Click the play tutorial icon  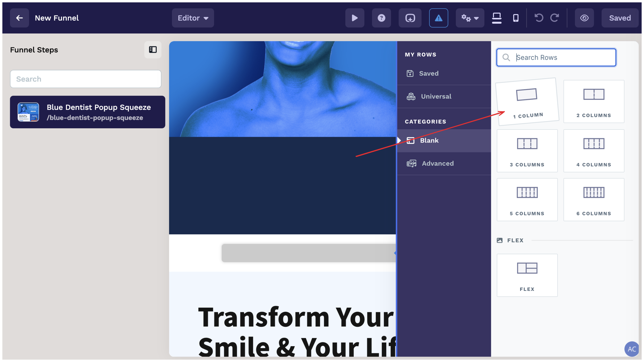point(354,18)
